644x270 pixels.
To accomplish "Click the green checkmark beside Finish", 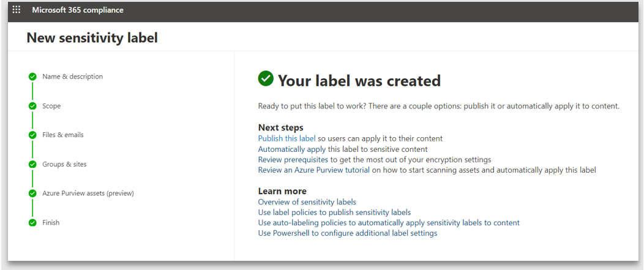I will pos(32,223).
